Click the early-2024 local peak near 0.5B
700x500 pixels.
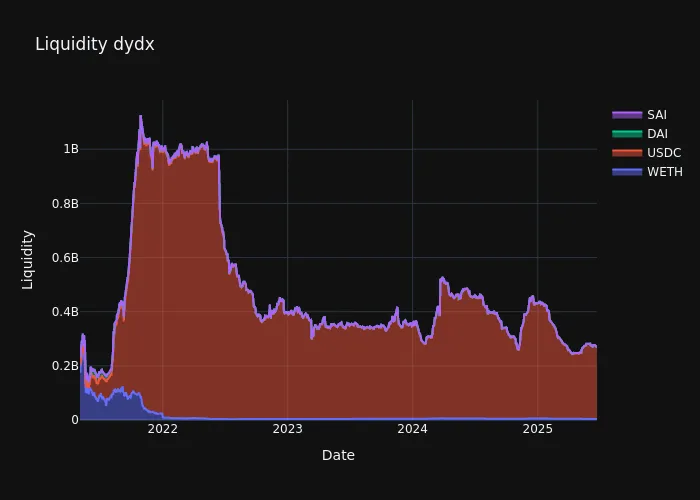pos(442,278)
